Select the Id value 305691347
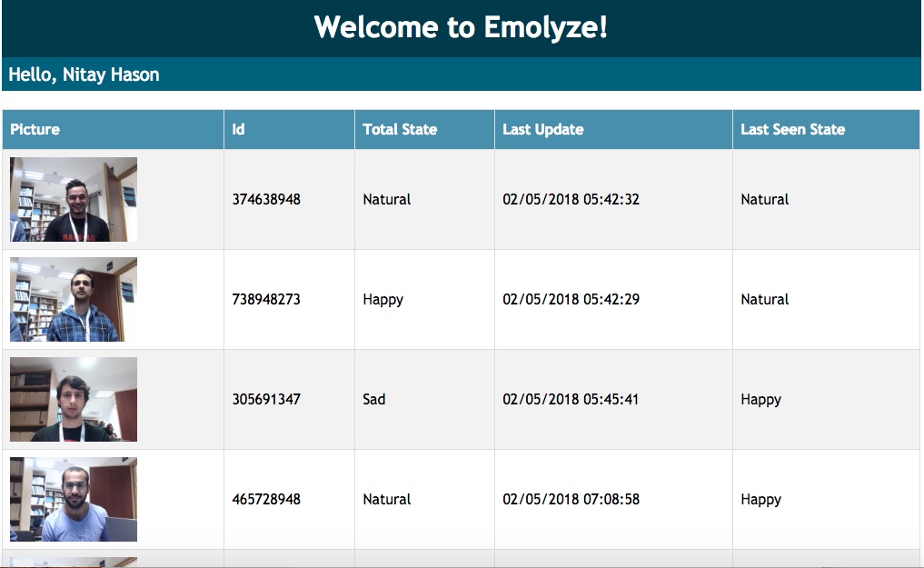Image resolution: width=924 pixels, height=568 pixels. click(x=266, y=400)
